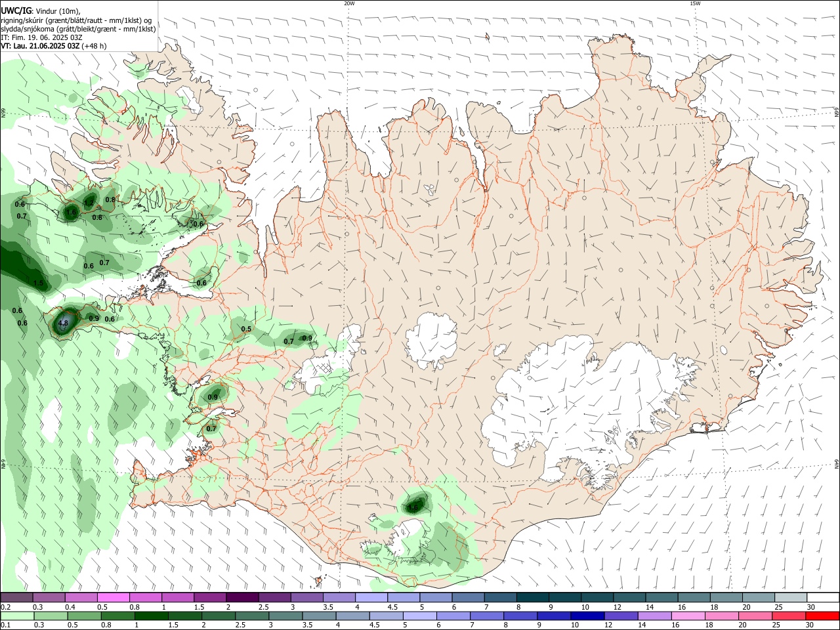
Task: Select the 4.8 precipitation value on the map
Action: click(63, 323)
